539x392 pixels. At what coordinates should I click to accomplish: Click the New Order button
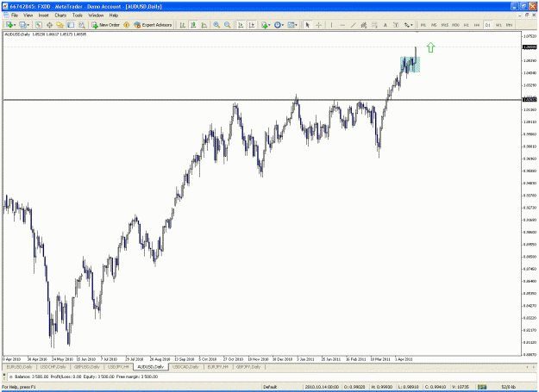point(105,25)
